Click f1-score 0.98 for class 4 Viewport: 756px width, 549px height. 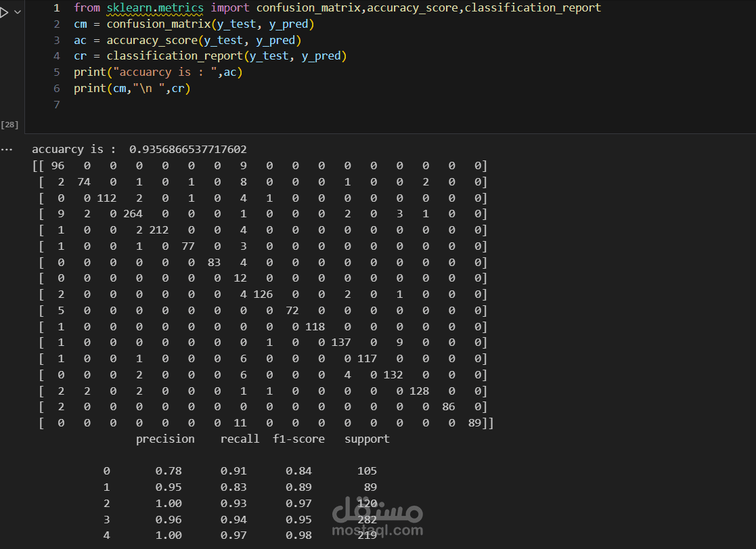coord(298,535)
